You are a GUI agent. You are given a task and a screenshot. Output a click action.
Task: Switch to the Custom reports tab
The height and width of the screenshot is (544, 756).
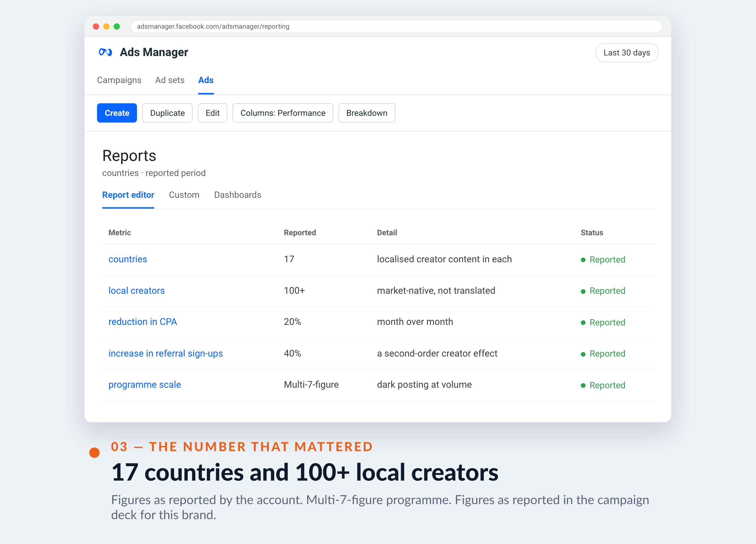[184, 195]
